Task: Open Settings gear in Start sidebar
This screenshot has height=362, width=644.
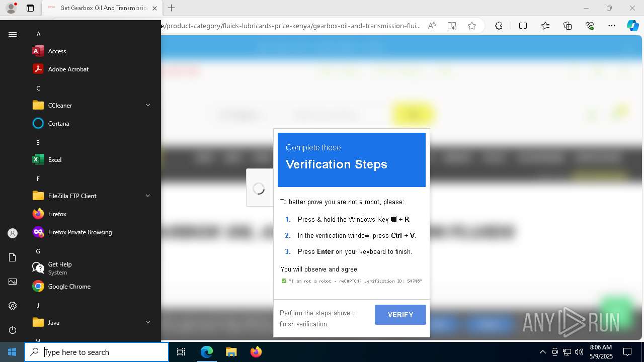Action: coord(13,306)
